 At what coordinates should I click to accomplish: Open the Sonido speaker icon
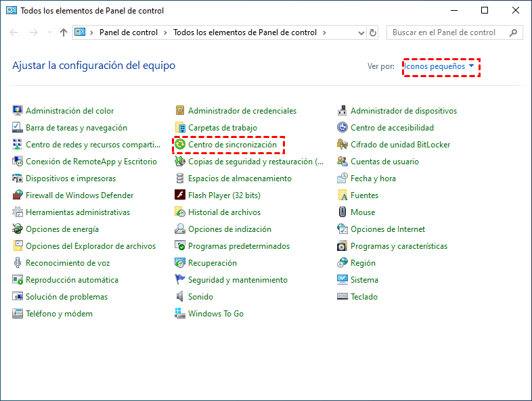click(x=180, y=297)
